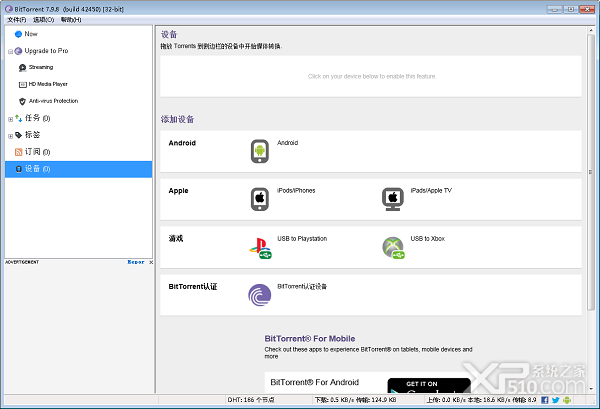This screenshot has width=600, height=409.
Task: Click the 任务 transfer arrows icon
Action: pos(18,118)
